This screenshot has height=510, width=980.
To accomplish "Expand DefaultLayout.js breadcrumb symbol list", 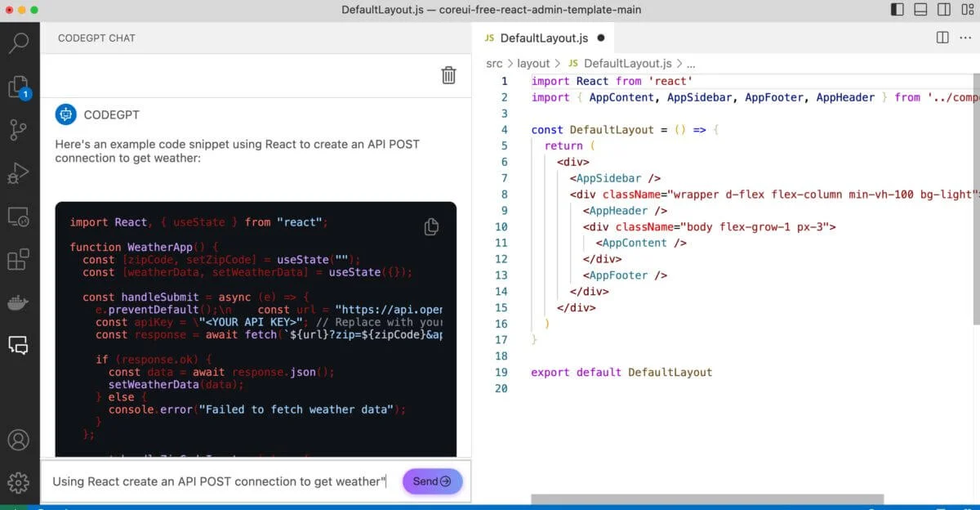I will point(627,63).
